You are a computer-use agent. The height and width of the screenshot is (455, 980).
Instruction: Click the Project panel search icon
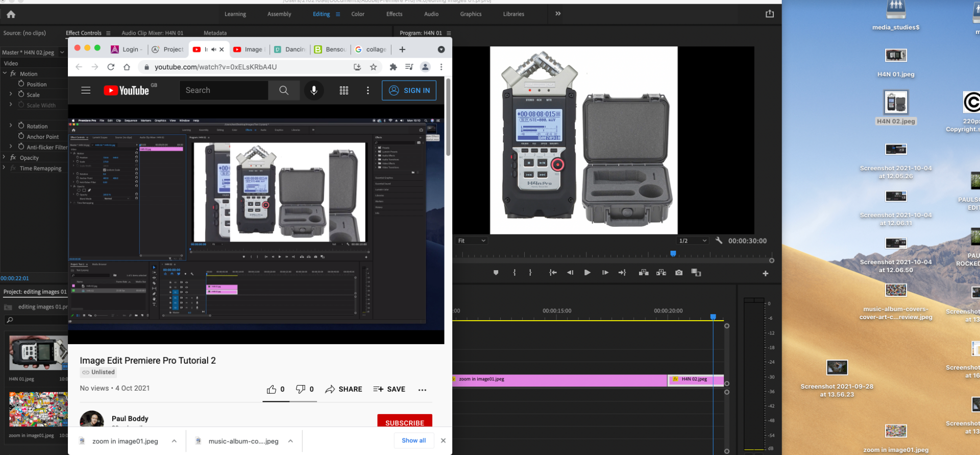[x=9, y=320]
